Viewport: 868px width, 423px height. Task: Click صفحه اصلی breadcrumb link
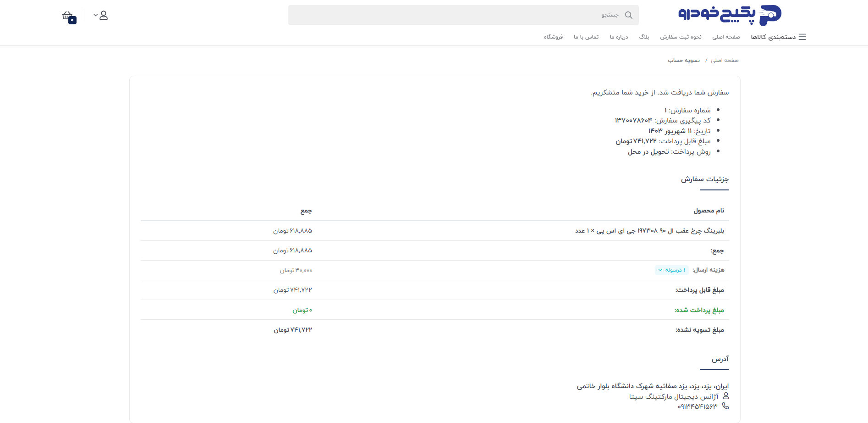click(x=725, y=60)
